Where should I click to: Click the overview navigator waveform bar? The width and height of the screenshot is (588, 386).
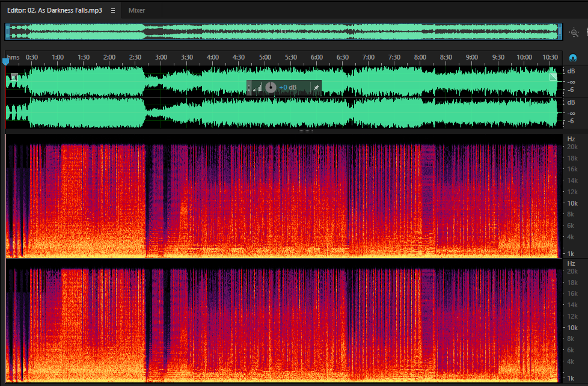click(x=284, y=32)
